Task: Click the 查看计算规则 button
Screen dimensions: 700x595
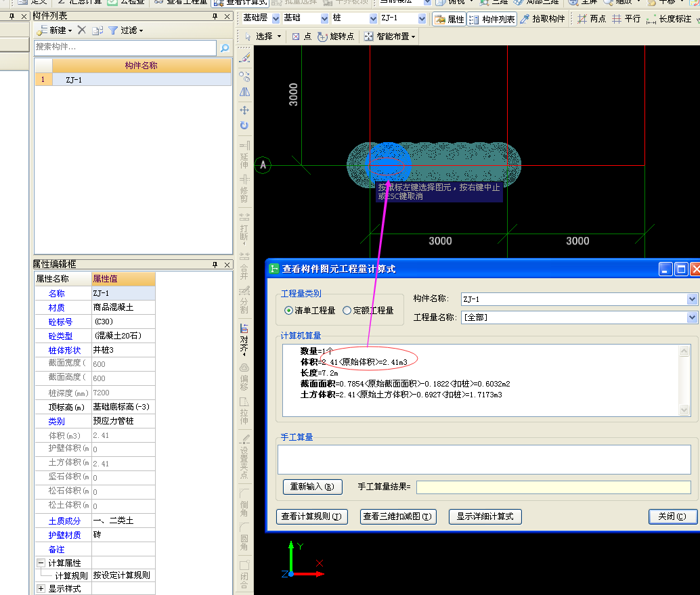Action: point(311,516)
